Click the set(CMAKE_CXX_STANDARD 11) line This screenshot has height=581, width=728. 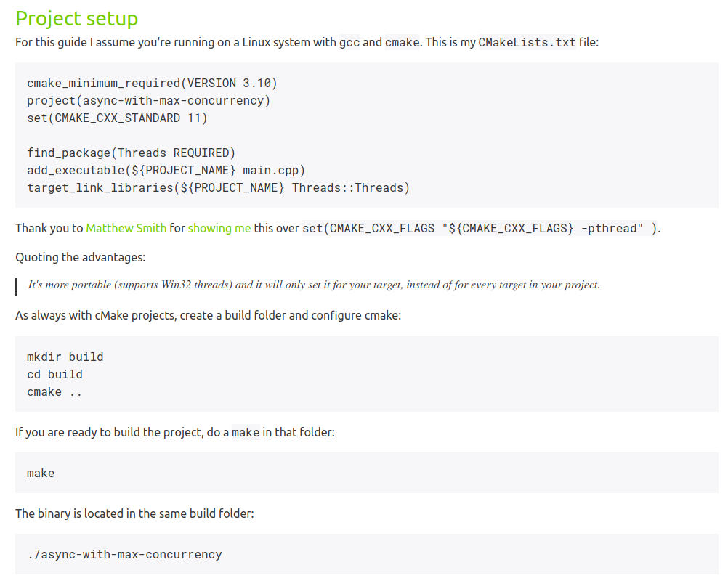click(117, 118)
